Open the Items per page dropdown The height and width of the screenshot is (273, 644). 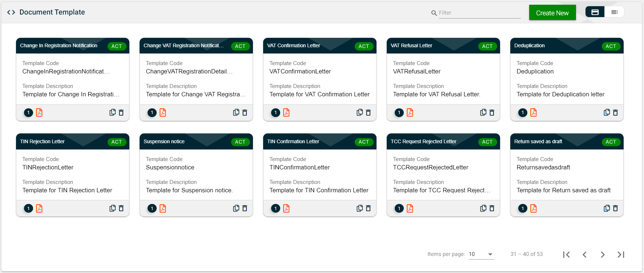click(481, 254)
